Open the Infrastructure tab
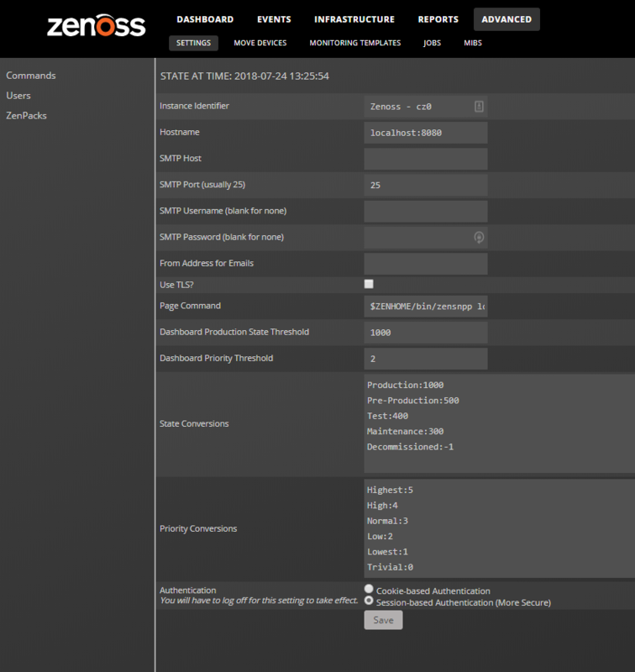Viewport: 635px width, 672px height. (354, 19)
